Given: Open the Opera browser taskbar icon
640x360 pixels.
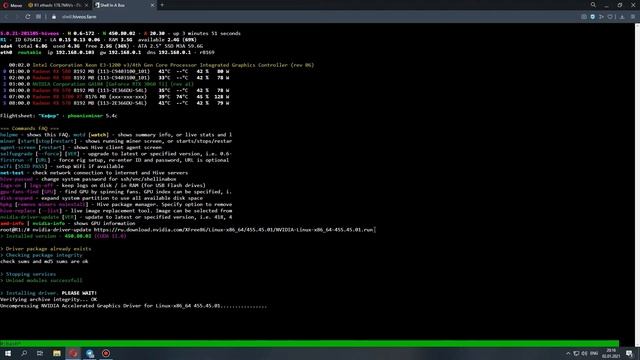Looking at the screenshot, I should (73, 353).
